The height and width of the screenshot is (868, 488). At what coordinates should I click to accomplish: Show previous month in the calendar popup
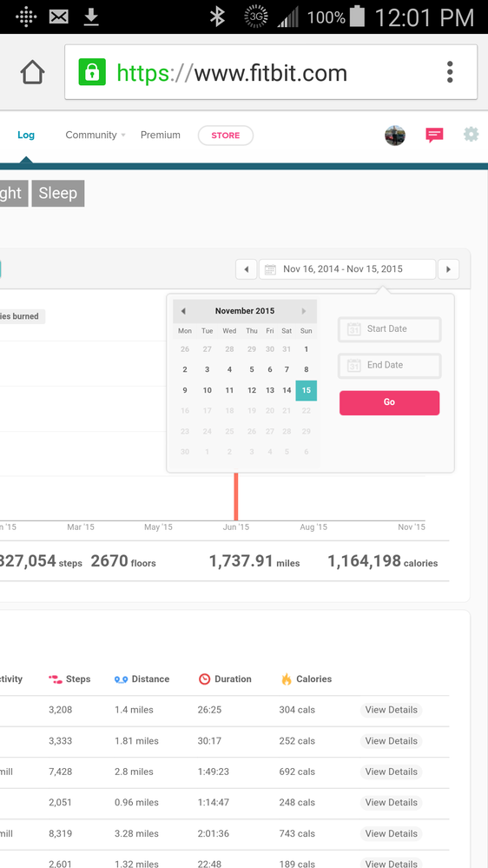(183, 311)
